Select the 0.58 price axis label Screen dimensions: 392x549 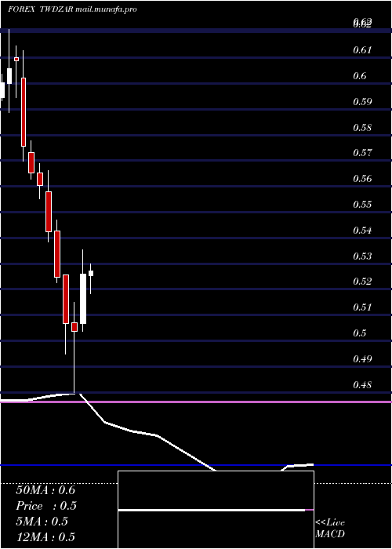[x=362, y=127]
